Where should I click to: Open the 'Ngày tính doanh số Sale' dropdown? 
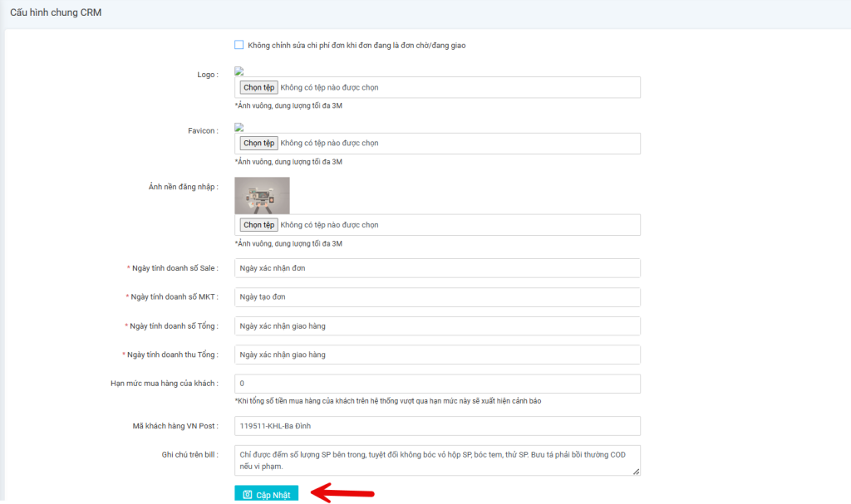click(x=437, y=268)
